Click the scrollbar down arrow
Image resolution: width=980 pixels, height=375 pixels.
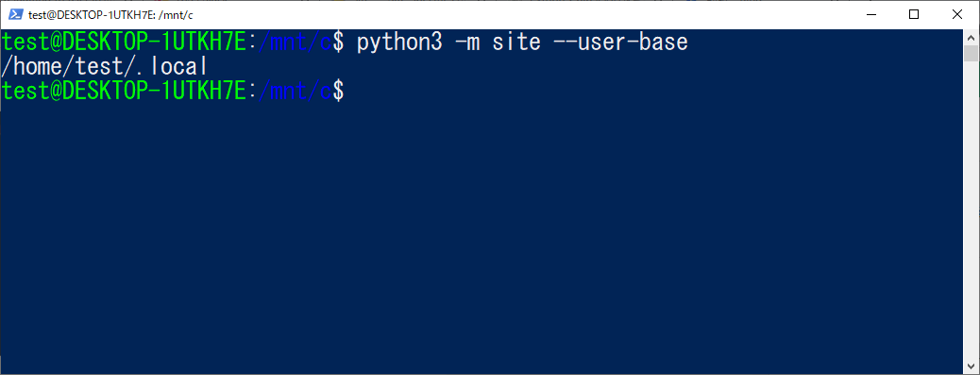pyautogui.click(x=971, y=366)
